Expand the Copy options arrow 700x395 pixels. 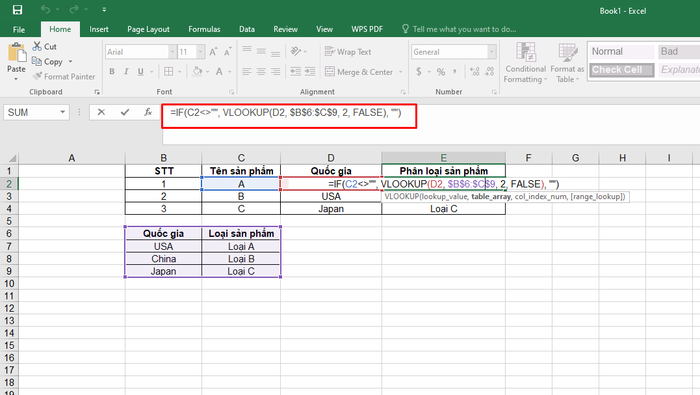tap(71, 62)
